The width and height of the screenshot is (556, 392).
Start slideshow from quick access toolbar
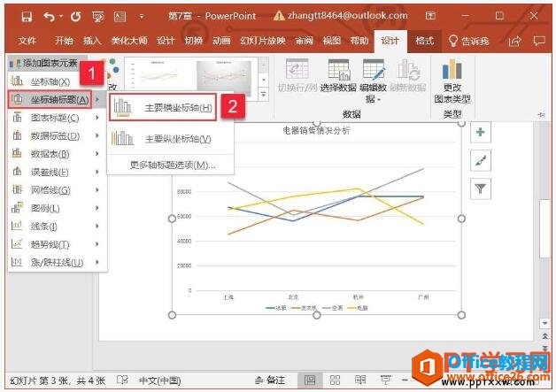[x=98, y=16]
